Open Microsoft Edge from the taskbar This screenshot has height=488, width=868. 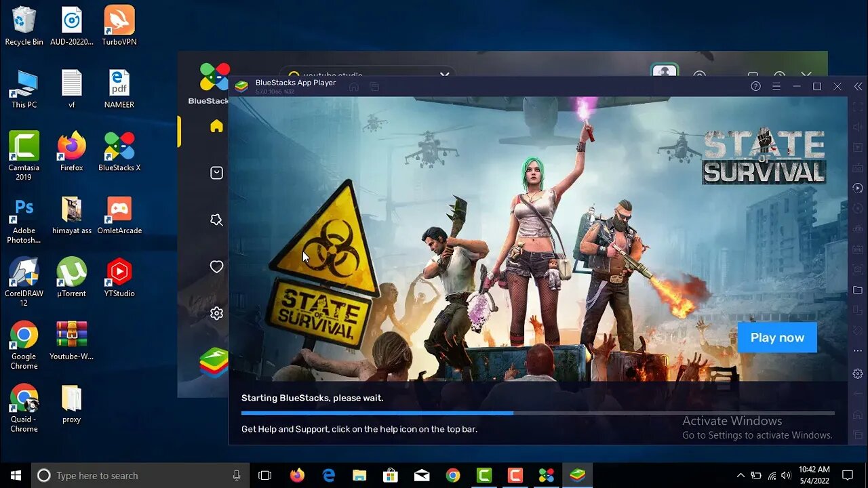pos(328,476)
